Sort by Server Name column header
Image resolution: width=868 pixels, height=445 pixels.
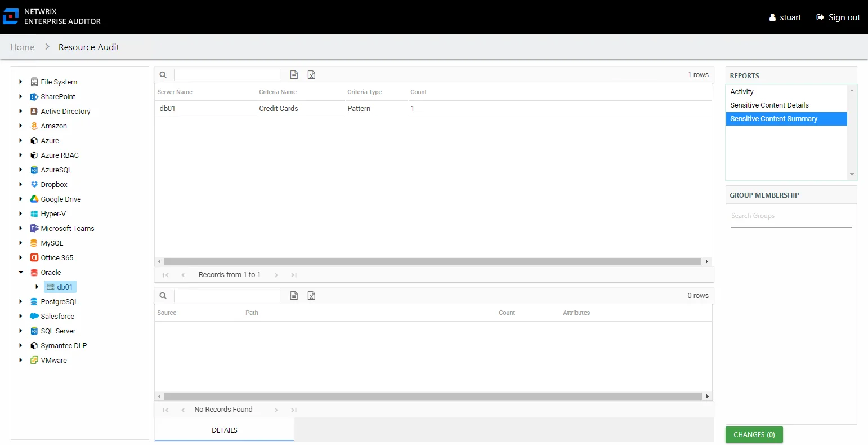pyautogui.click(x=175, y=92)
